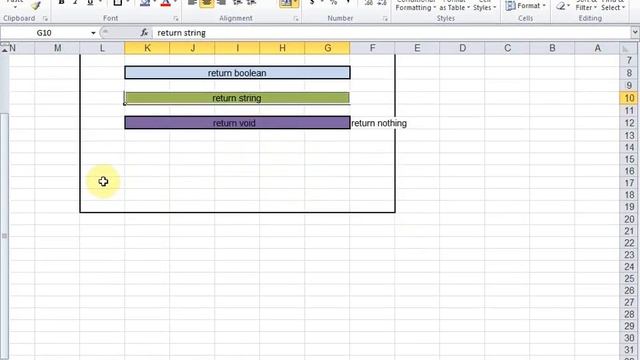Select column A header
The image size is (640, 360).
598,48
